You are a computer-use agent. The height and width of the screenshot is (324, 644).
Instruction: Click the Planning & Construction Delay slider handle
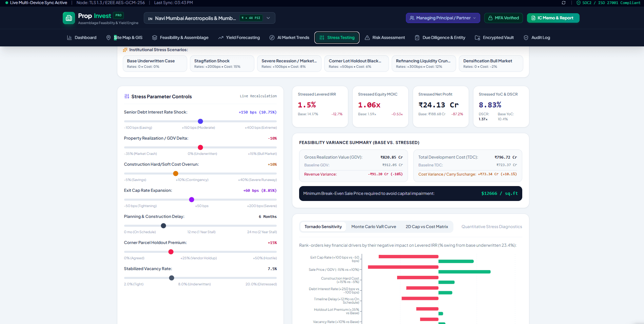(163, 226)
